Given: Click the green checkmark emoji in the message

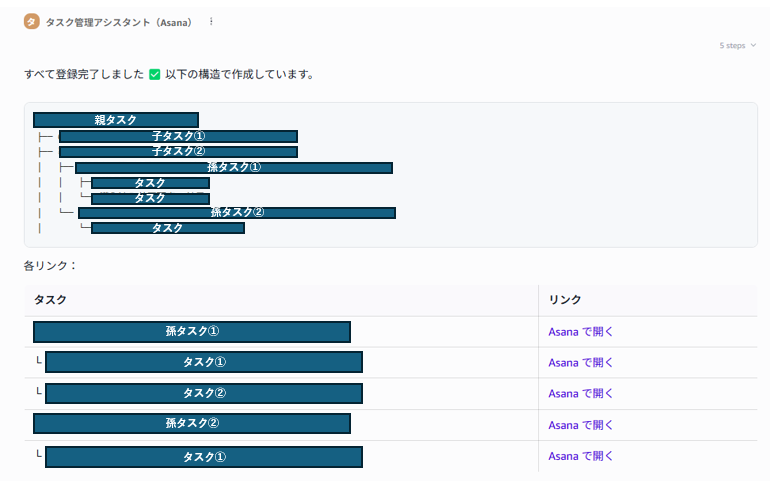Looking at the screenshot, I should (x=155, y=74).
